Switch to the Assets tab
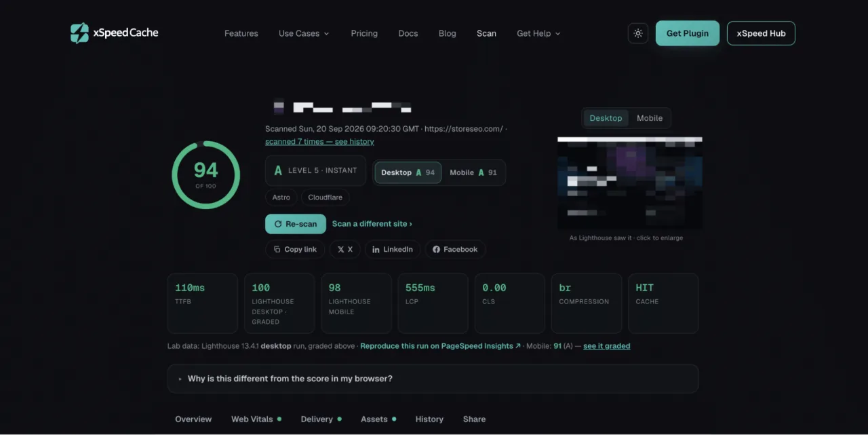This screenshot has width=868, height=435. [x=378, y=419]
